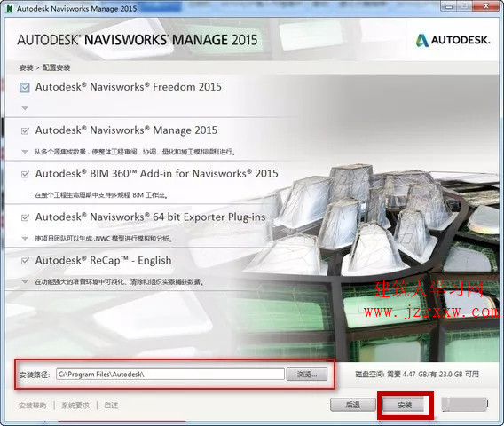Select Autodesk Navisworks Freedom 2015 title
The height and width of the screenshot is (426, 504).
[129, 87]
